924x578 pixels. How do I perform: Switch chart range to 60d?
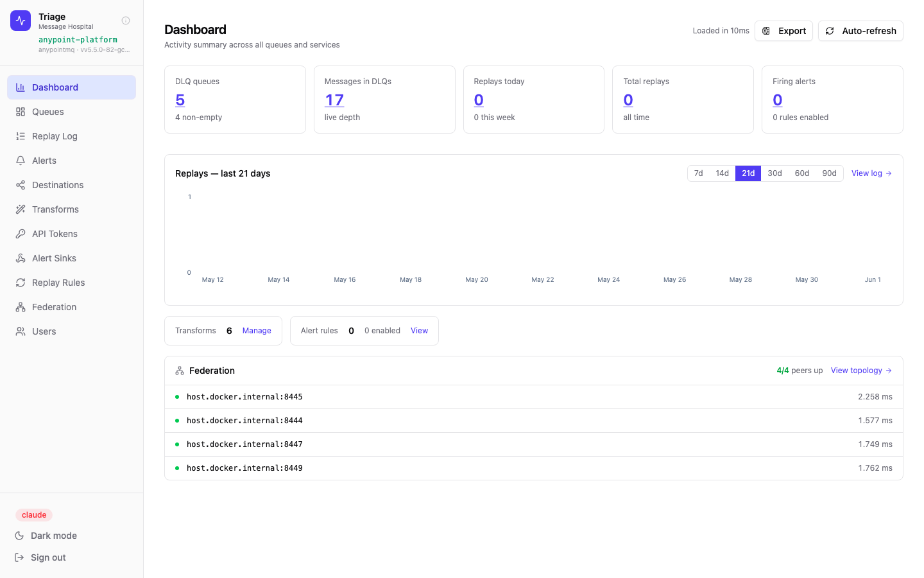click(802, 173)
